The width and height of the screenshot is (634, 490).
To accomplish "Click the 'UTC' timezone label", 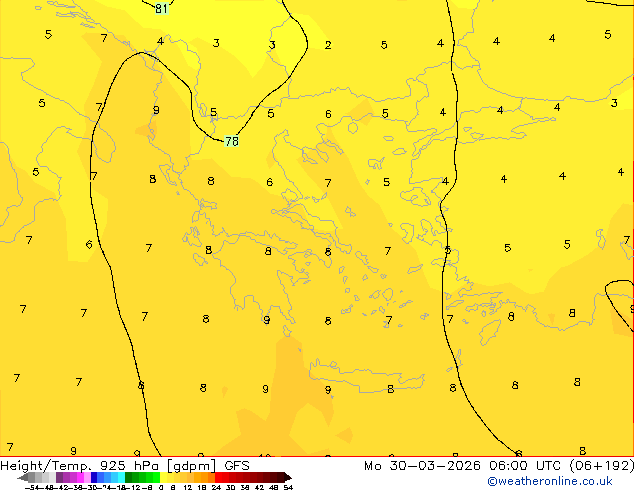I will pyautogui.click(x=548, y=466).
